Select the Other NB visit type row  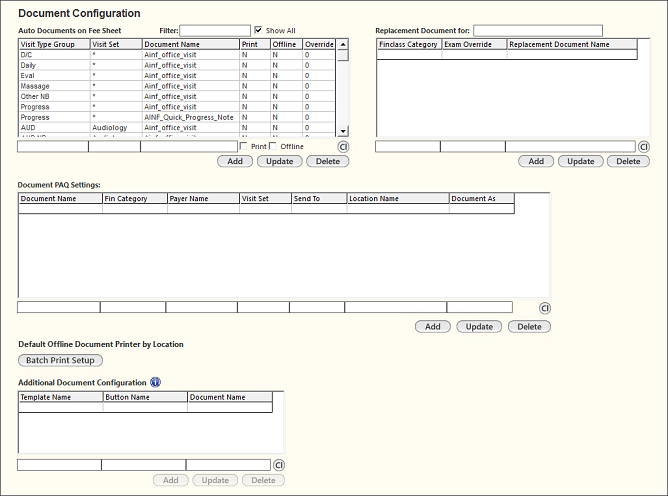point(177,97)
